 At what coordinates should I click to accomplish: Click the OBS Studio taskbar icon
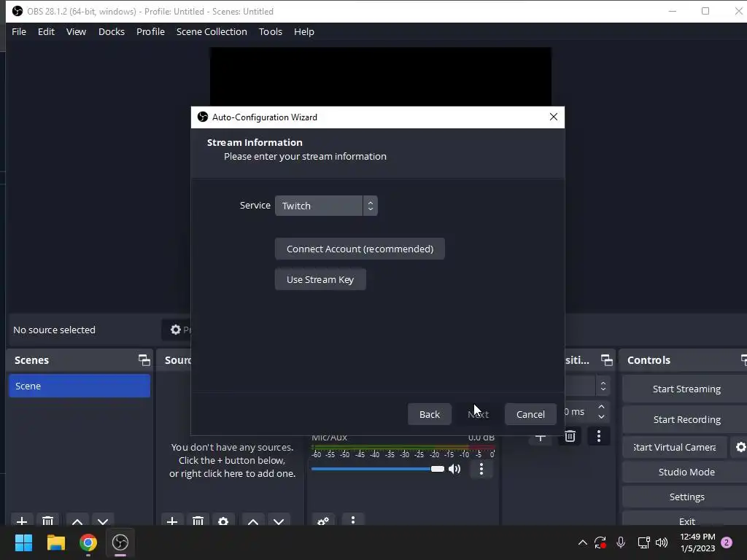pos(120,542)
